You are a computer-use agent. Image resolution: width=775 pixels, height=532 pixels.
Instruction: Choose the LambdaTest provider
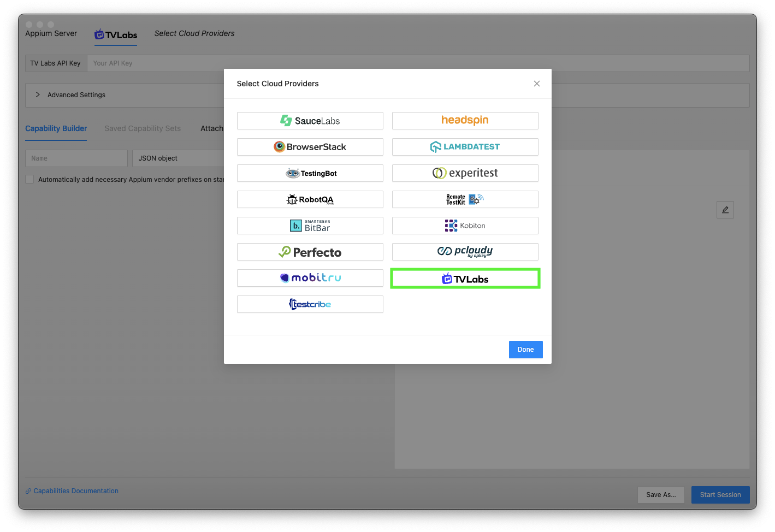point(465,147)
